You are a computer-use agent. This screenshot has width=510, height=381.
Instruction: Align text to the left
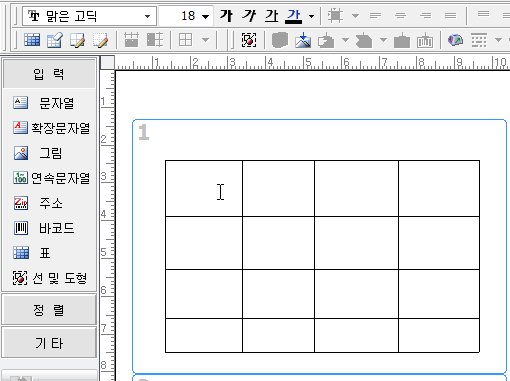click(376, 15)
